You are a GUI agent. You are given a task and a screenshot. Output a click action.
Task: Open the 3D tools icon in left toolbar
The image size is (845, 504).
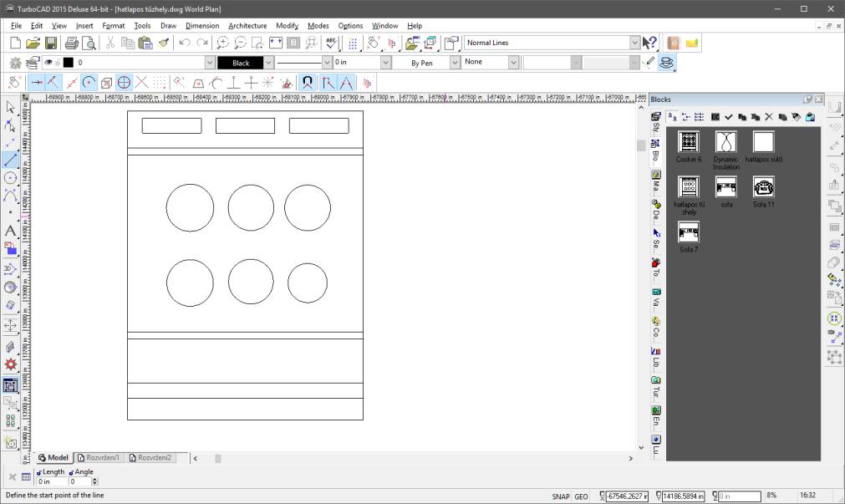click(10, 268)
